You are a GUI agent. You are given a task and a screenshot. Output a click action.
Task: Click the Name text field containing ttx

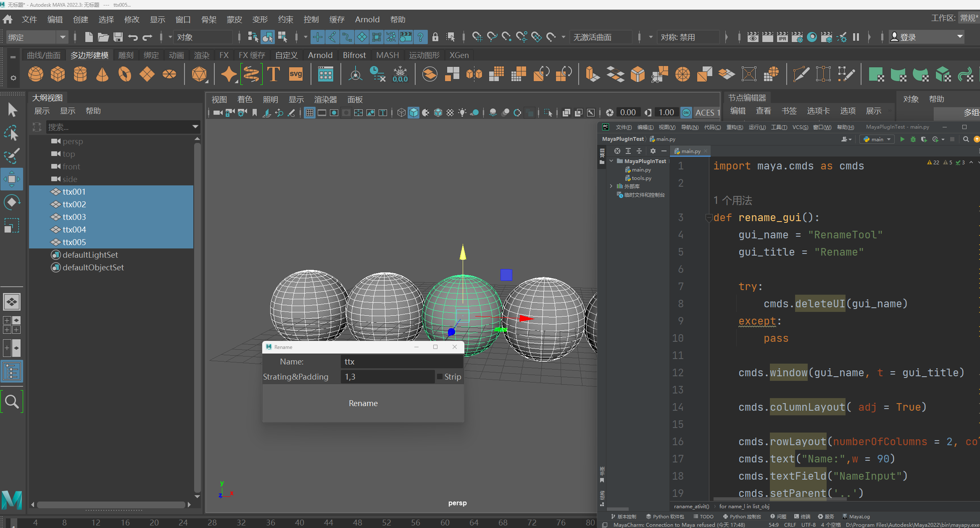(x=401, y=362)
